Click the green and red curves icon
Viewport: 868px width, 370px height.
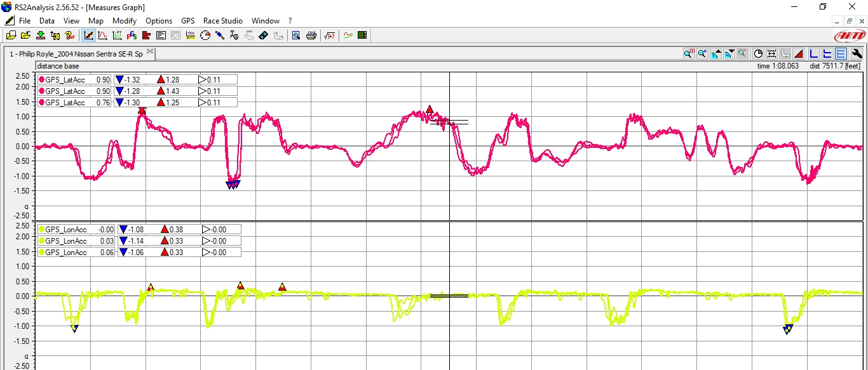348,36
